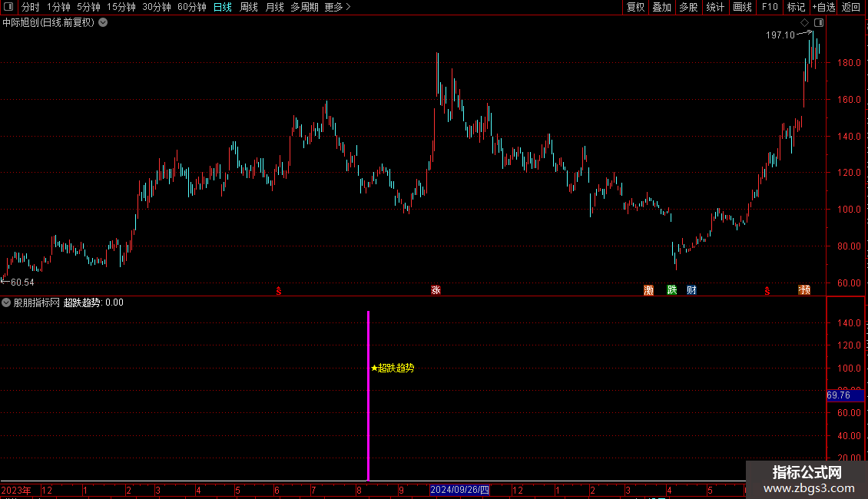Image resolution: width=868 pixels, height=499 pixels.
Task: Click the diamond icon above price axis
Action: pos(804,23)
